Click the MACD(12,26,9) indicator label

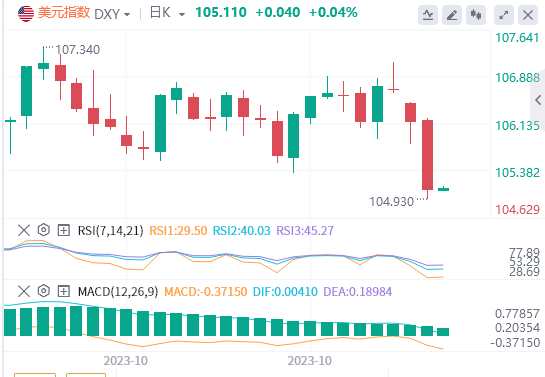coord(118,292)
